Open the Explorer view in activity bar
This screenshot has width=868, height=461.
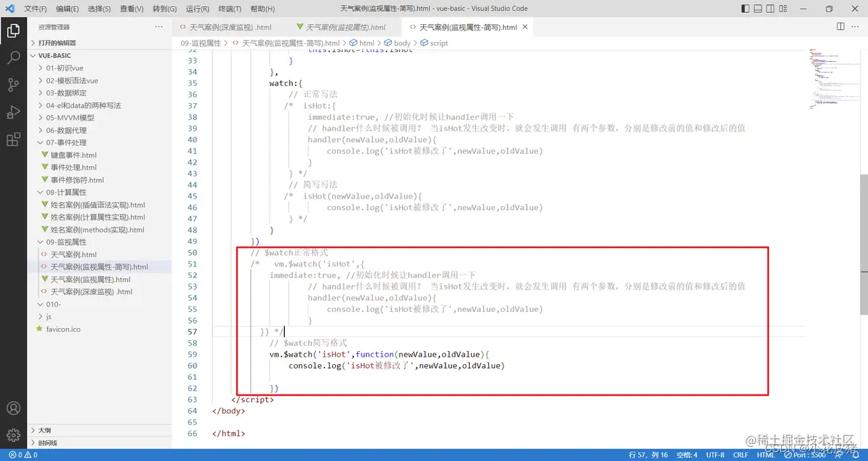pos(13,31)
